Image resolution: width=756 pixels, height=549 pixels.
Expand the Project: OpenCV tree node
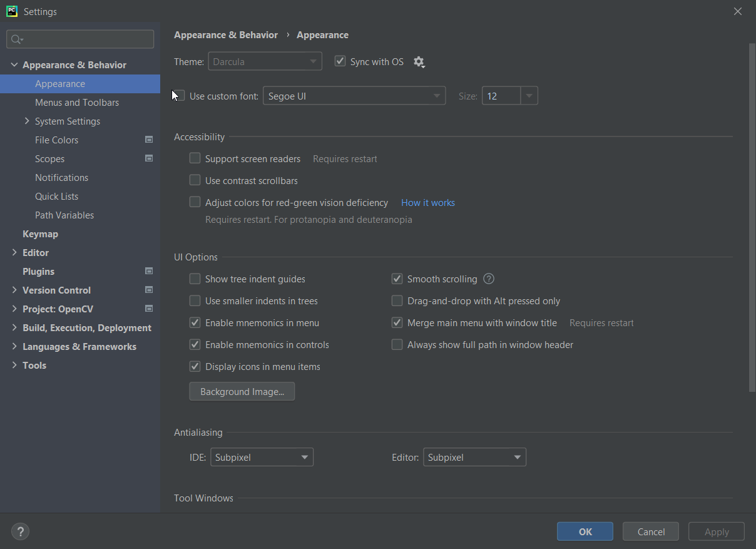click(14, 309)
